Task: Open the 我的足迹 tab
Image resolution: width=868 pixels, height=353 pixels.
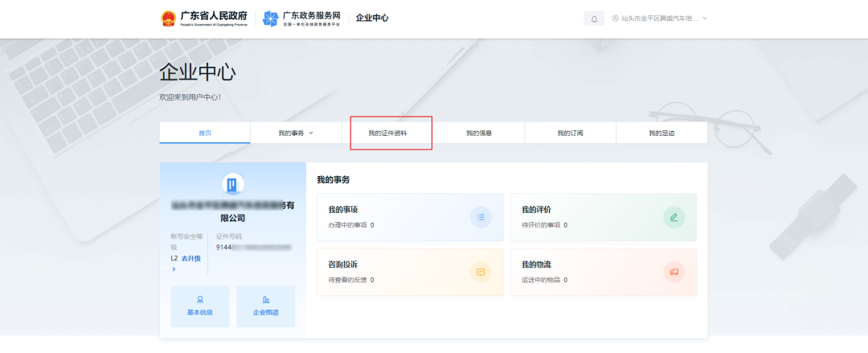Action: (x=661, y=133)
